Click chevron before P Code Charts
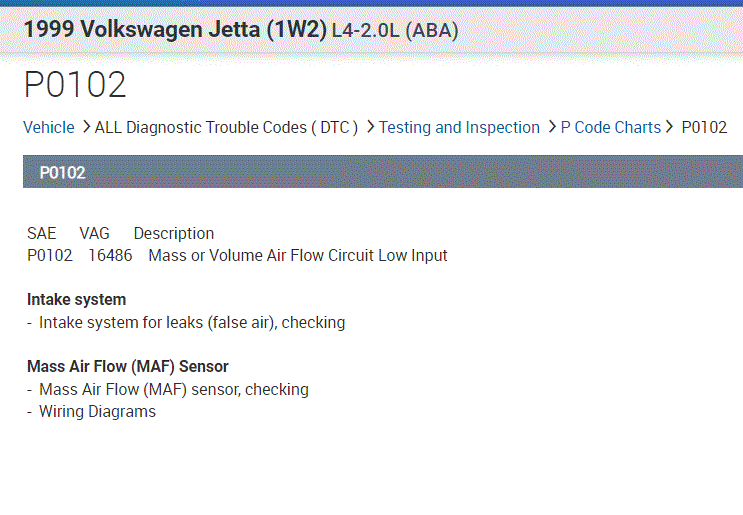 point(551,127)
